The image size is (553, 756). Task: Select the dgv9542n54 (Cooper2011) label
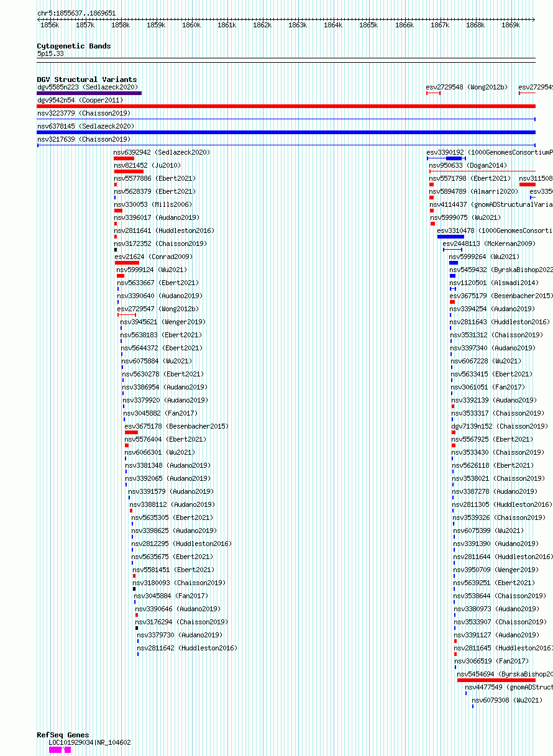[x=80, y=100]
